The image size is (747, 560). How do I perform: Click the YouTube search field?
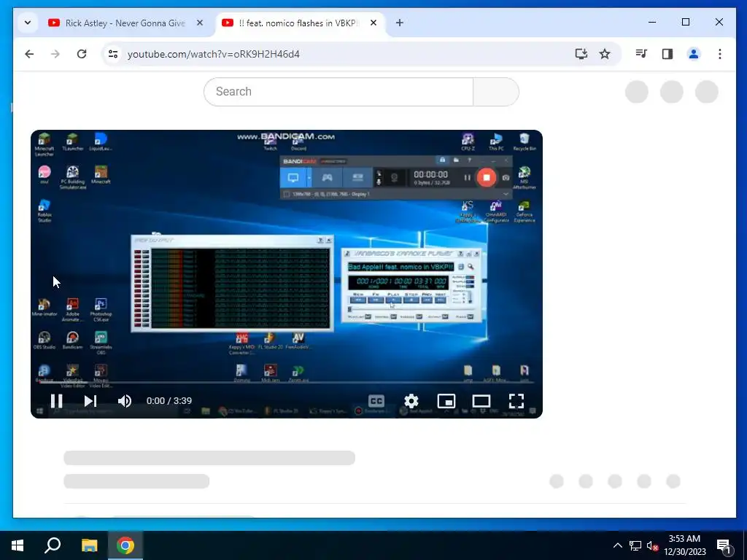(338, 91)
